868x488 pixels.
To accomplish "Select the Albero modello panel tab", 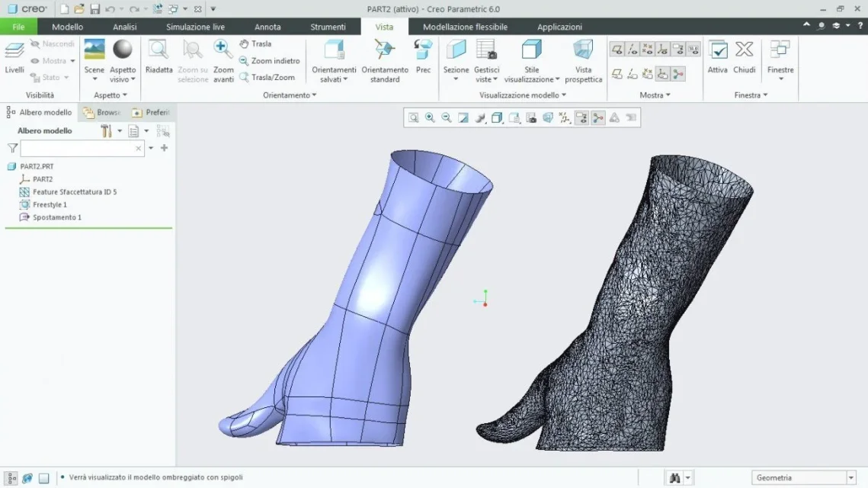I will (x=40, y=112).
